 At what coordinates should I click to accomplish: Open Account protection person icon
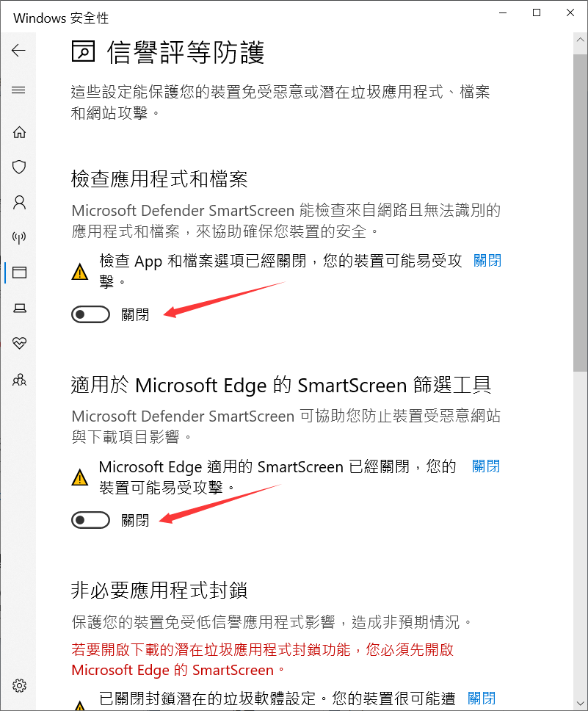click(19, 202)
